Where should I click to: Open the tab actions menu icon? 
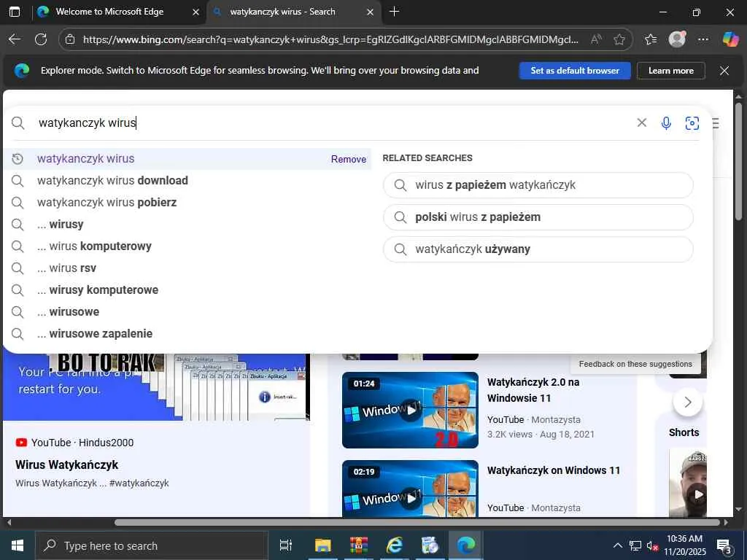click(15, 12)
